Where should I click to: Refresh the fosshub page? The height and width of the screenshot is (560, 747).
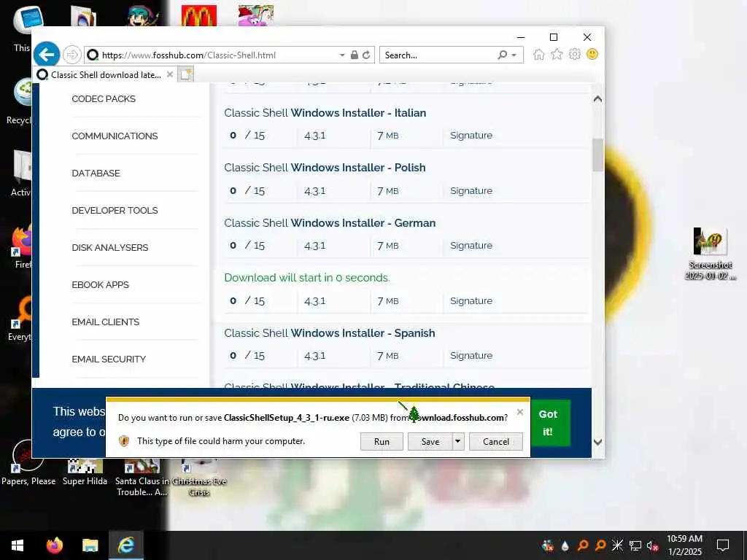click(366, 55)
